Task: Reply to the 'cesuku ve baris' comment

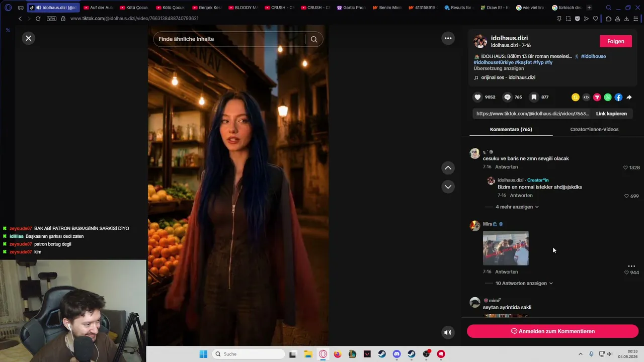Action: click(x=506, y=167)
